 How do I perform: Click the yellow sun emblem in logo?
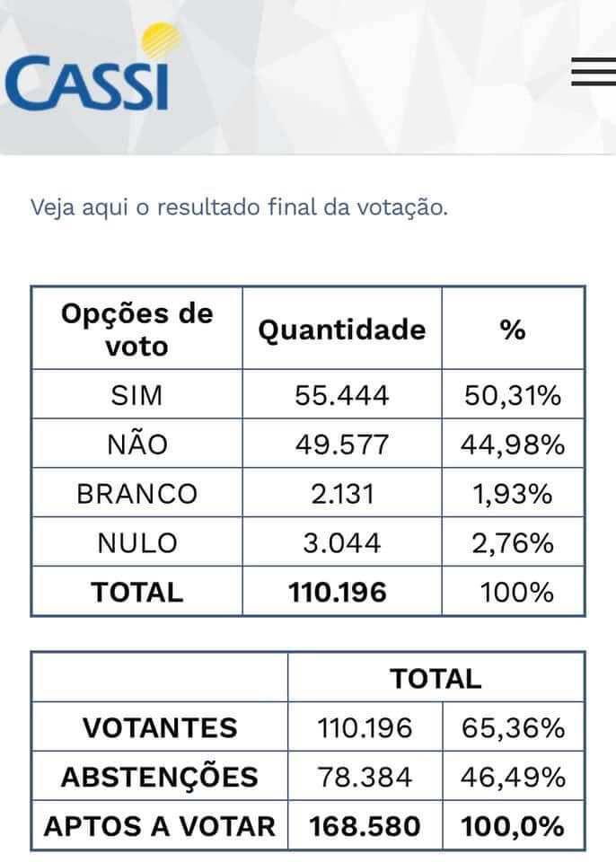click(x=161, y=40)
